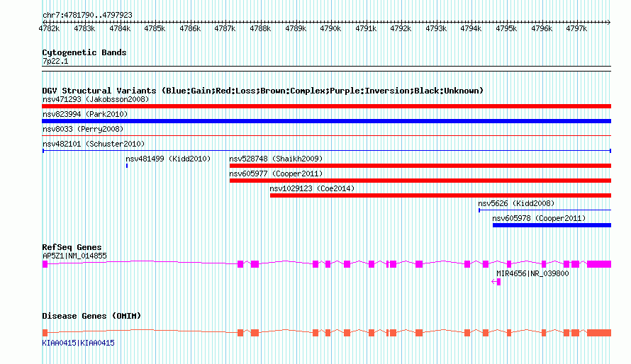Click the Disease Genes (OMIM) track title
The image size is (631, 364).
point(91,316)
